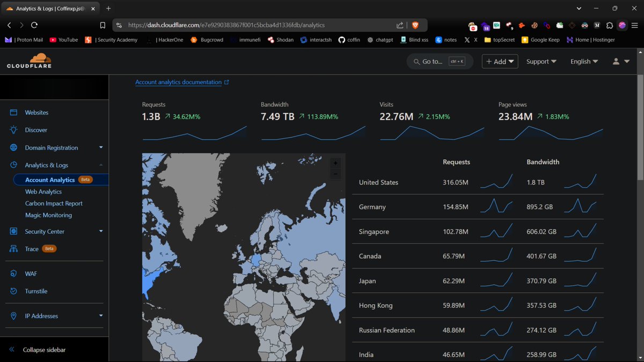Open the tab search dropdown arrow

[x=579, y=9]
